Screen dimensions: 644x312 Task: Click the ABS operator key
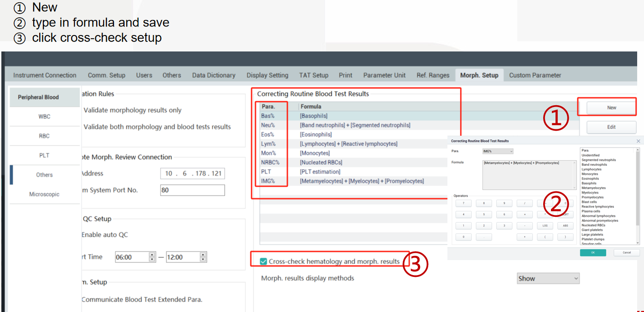[x=566, y=225]
